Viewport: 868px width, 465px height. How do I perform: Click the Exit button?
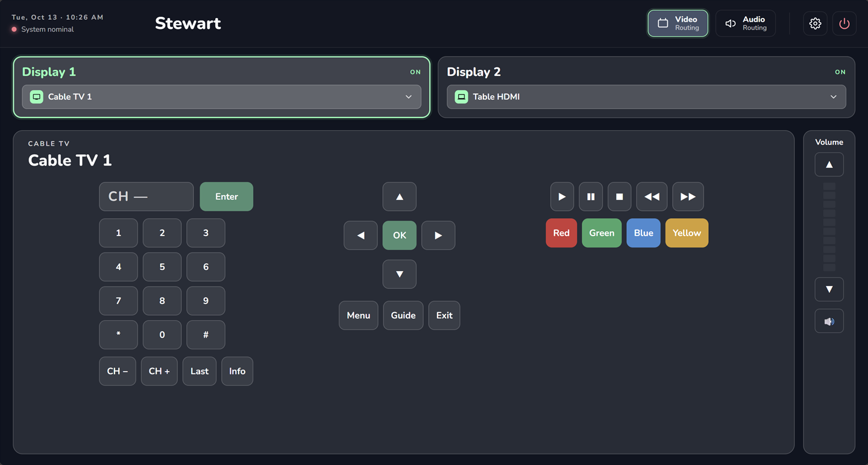click(x=444, y=316)
